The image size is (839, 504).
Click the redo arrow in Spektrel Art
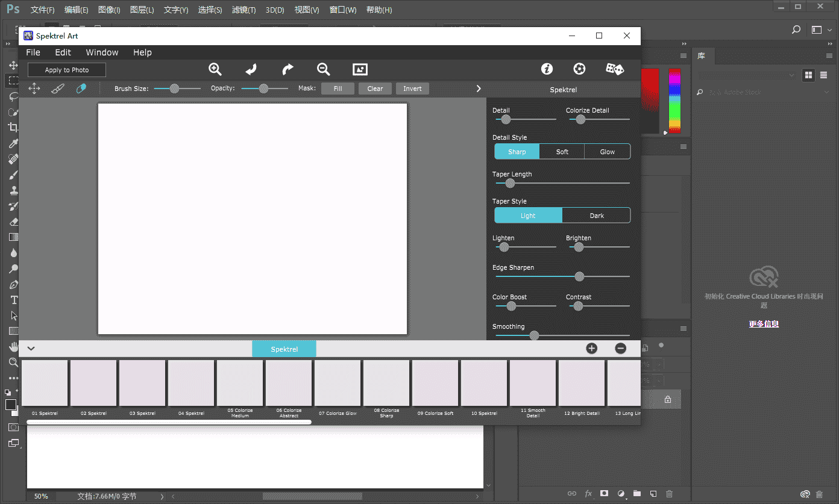[x=288, y=69]
